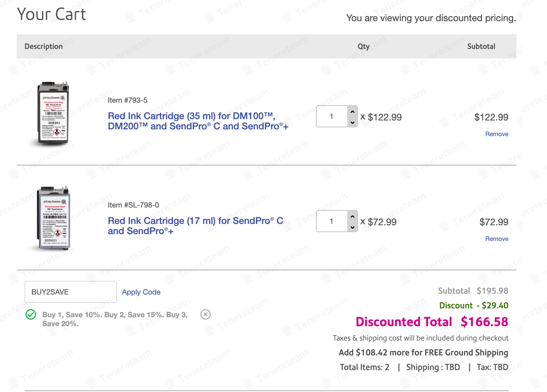
Task: Click the Subtotal column header
Action: (481, 46)
